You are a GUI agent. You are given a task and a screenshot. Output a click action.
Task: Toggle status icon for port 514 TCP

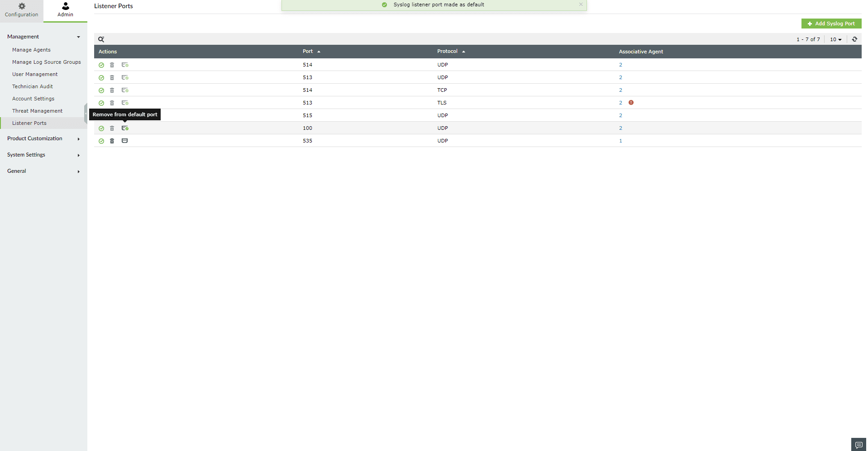coord(101,90)
